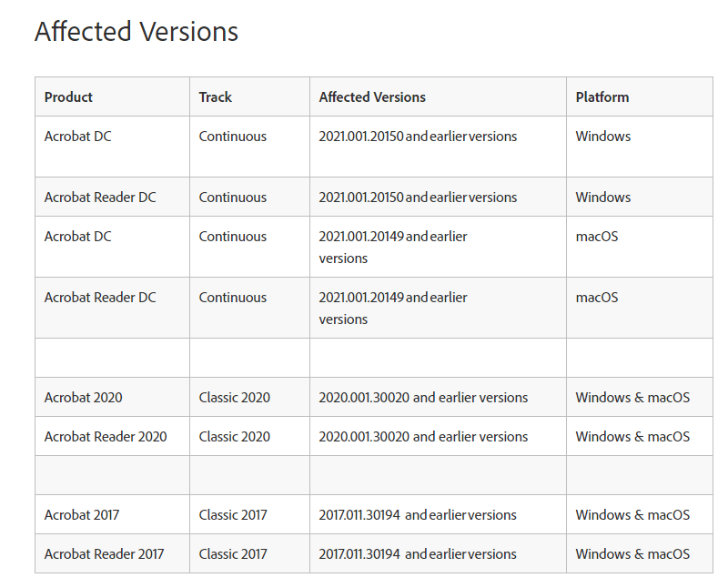Click Classic 2020 track for Acrobat 2020
Screen dimensions: 728x588
(x=235, y=398)
